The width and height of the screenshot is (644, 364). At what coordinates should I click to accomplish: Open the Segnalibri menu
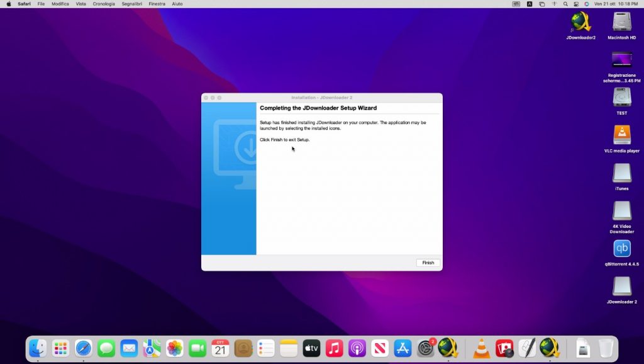pyautogui.click(x=132, y=4)
